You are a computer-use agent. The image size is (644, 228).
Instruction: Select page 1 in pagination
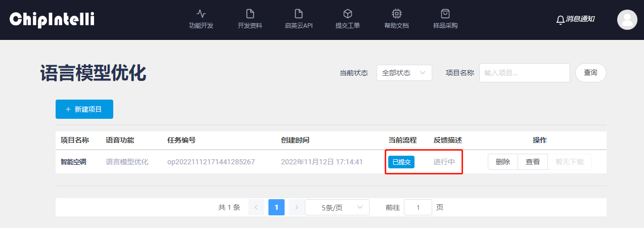click(x=277, y=207)
